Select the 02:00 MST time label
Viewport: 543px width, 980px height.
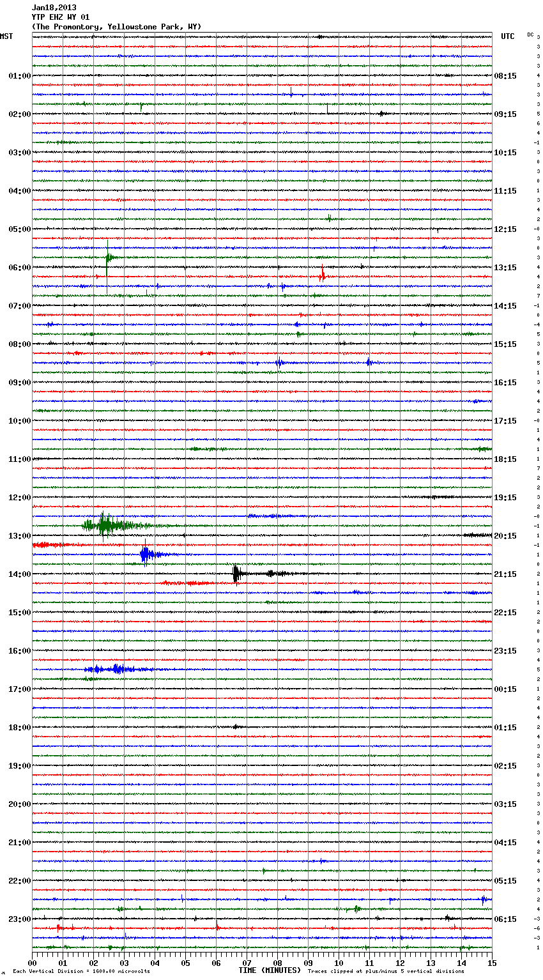20,114
